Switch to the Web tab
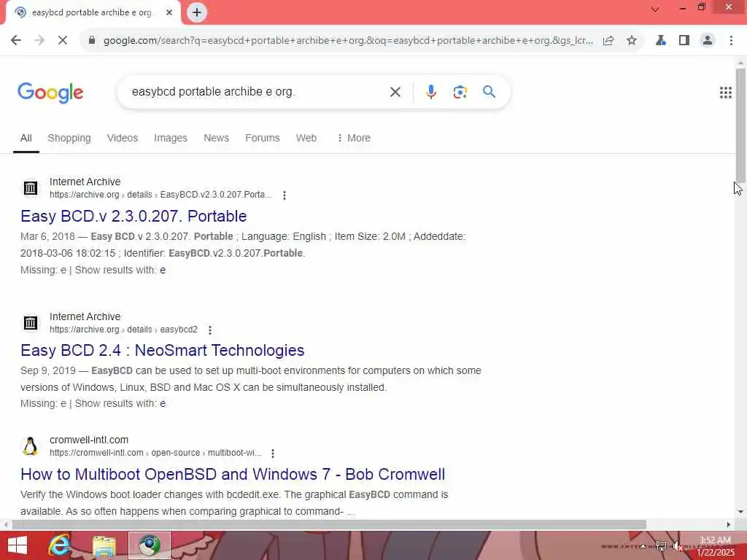Image resolution: width=747 pixels, height=560 pixels. 306,138
